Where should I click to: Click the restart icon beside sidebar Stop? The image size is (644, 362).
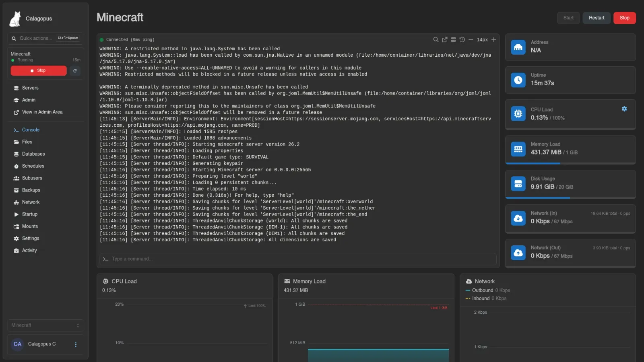tap(75, 71)
